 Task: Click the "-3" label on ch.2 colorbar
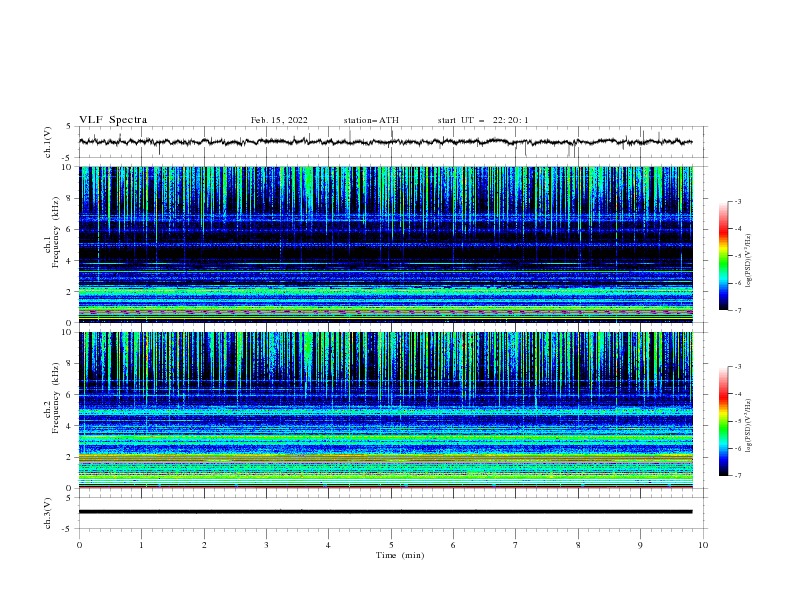738,367
